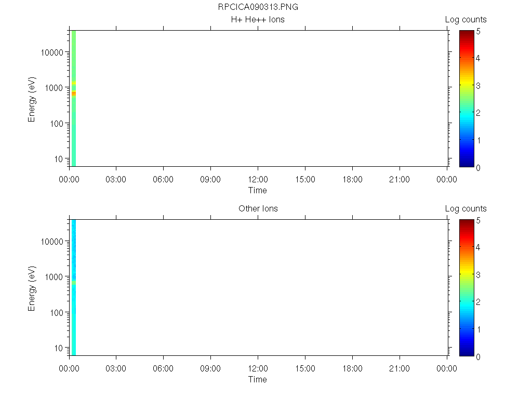Click 03:00 time tick of H+ He++ plot

click(x=116, y=179)
